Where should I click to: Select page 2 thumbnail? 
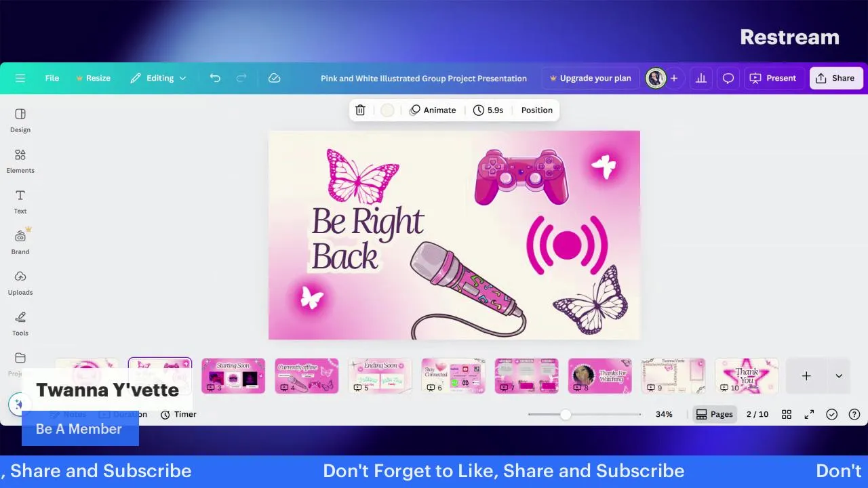(x=160, y=375)
